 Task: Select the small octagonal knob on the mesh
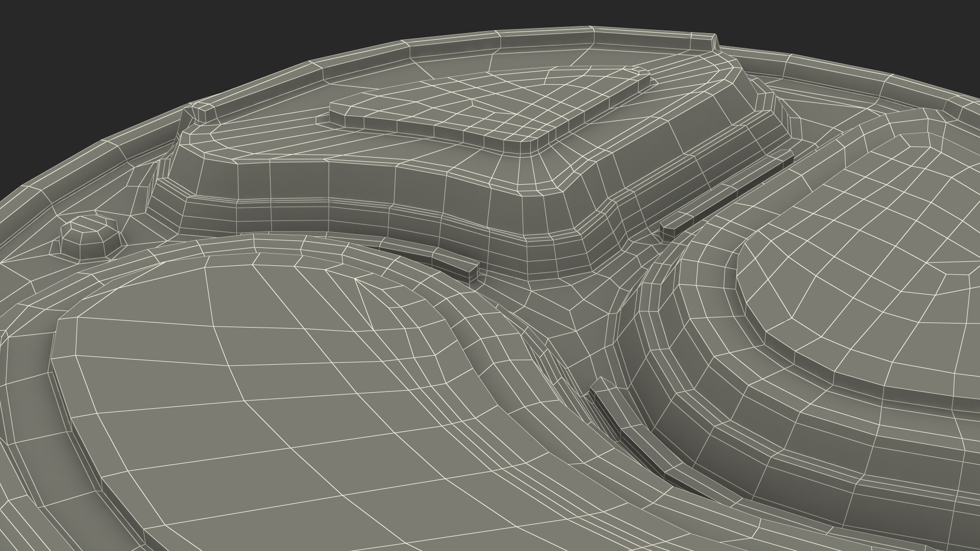click(x=91, y=237)
